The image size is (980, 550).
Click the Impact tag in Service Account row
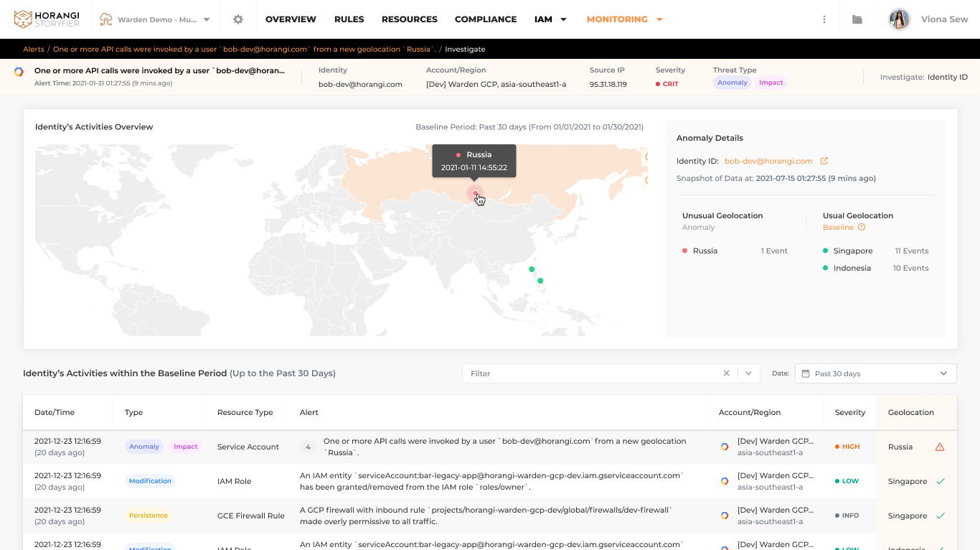pos(186,447)
